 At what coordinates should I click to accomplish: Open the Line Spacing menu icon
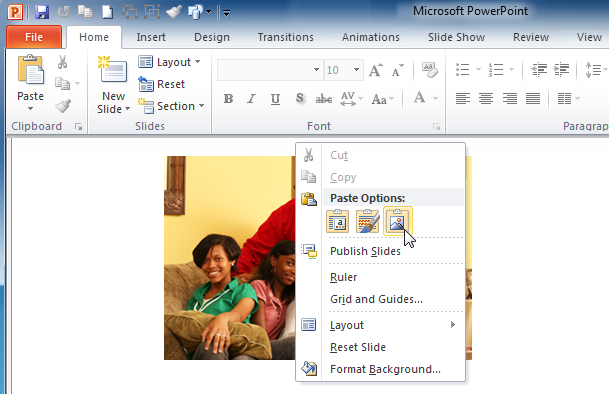pos(593,70)
